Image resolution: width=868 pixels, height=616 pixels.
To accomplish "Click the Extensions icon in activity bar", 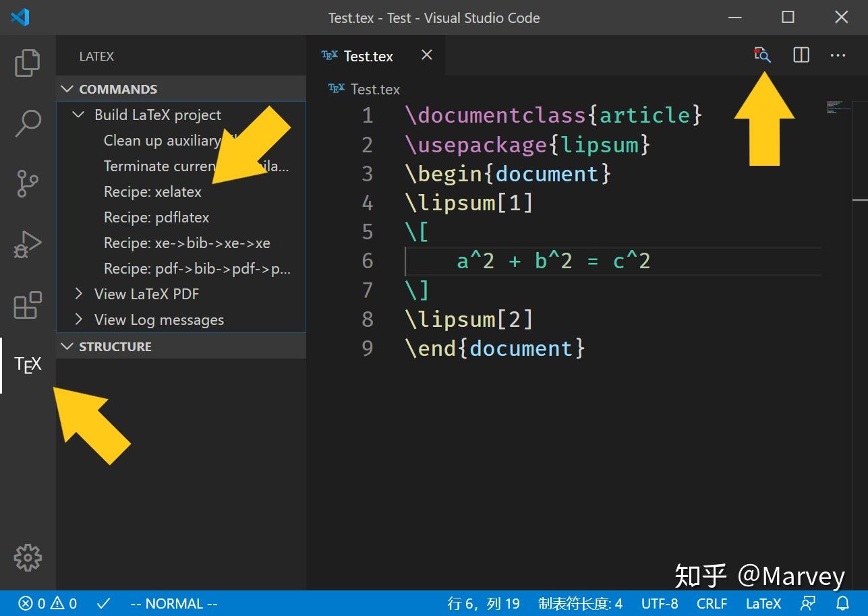I will tap(27, 305).
